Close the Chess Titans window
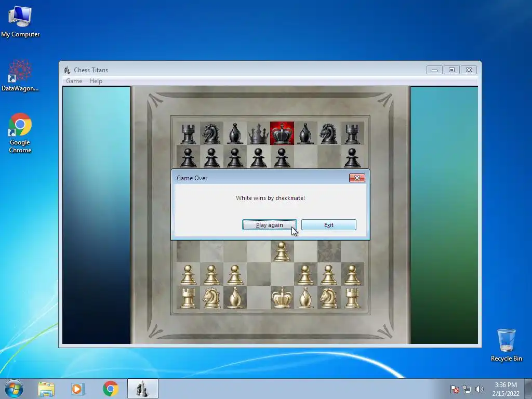 tap(469, 70)
